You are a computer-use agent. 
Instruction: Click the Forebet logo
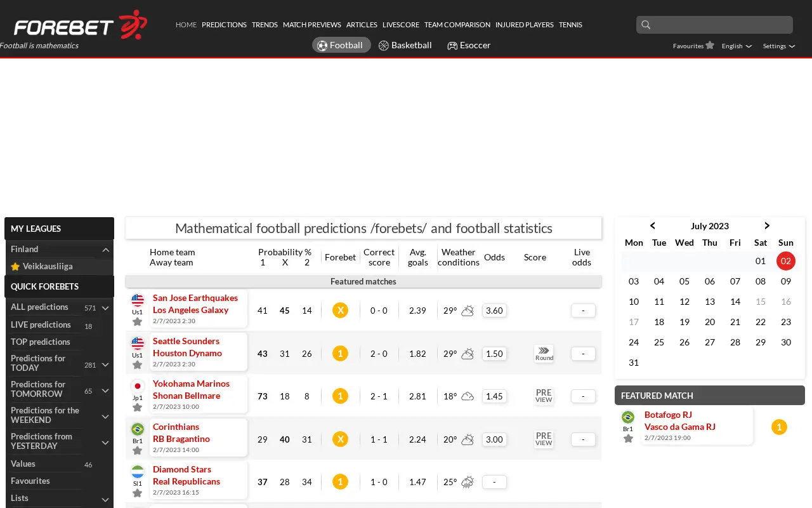81,25
